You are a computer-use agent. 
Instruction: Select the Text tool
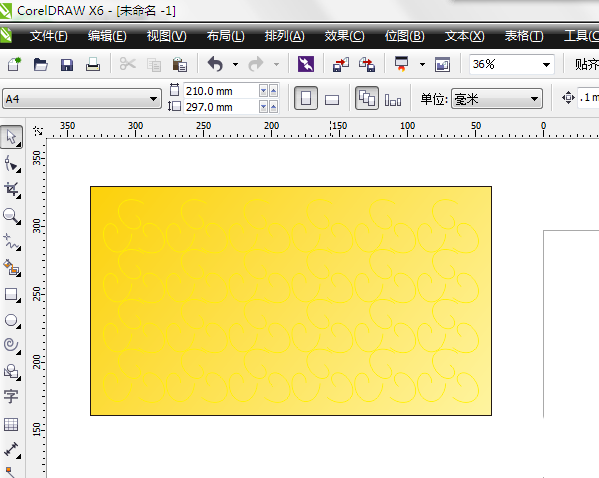(x=11, y=396)
